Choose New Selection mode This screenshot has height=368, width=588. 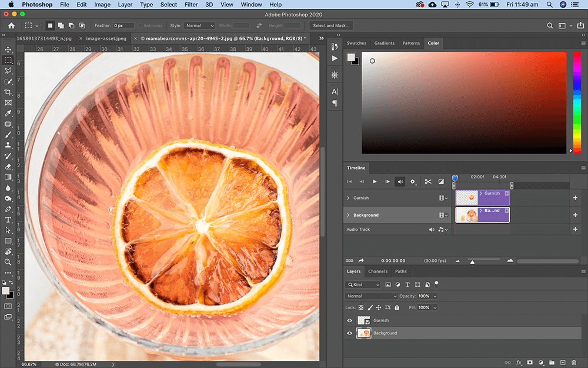click(x=50, y=25)
